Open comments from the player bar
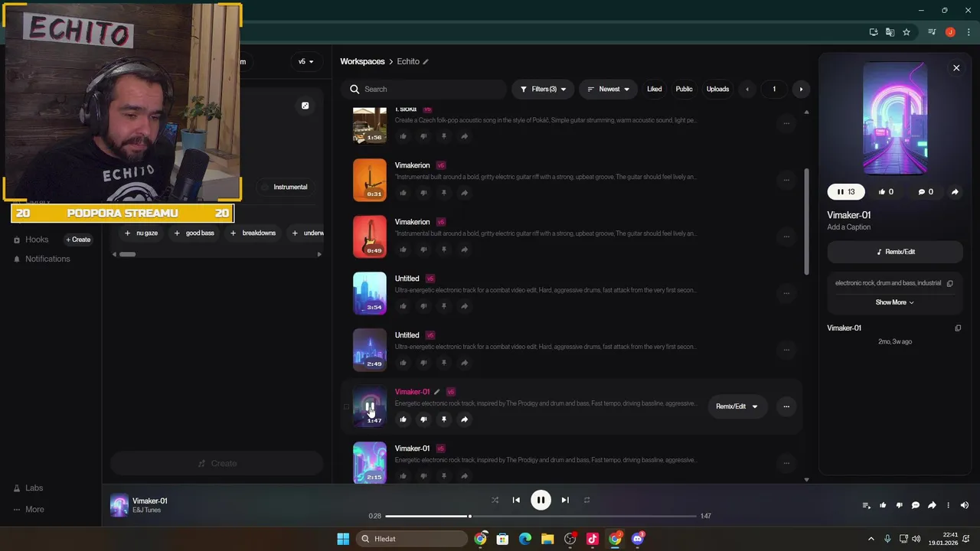 pyautogui.click(x=916, y=505)
